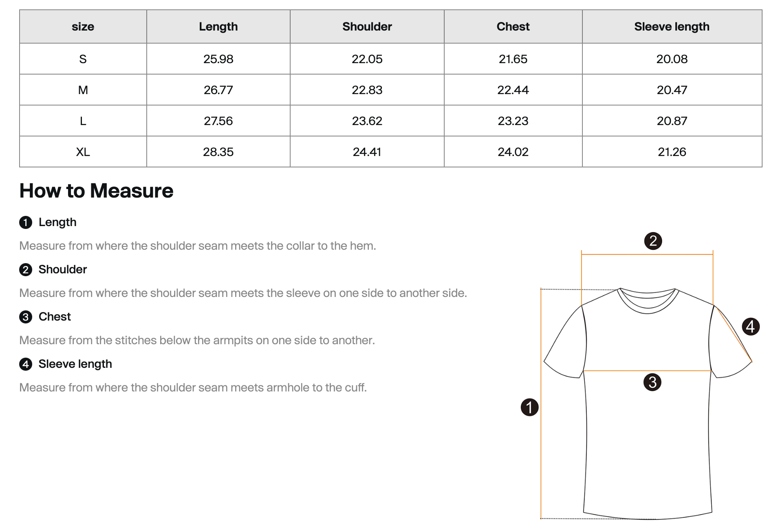This screenshot has height=532, width=776.
Task: Click the 22.05 shoulder value for S
Action: tap(367, 59)
